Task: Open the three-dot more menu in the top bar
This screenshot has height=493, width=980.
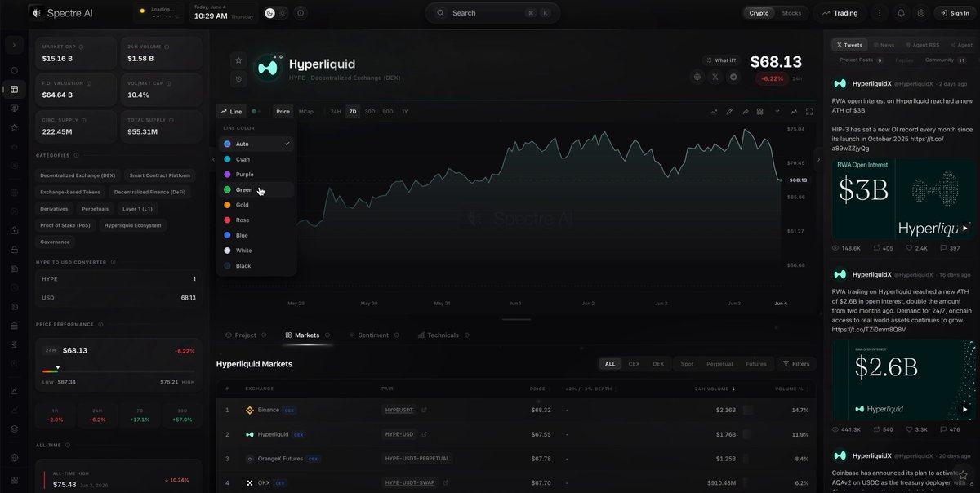Action: click(880, 13)
